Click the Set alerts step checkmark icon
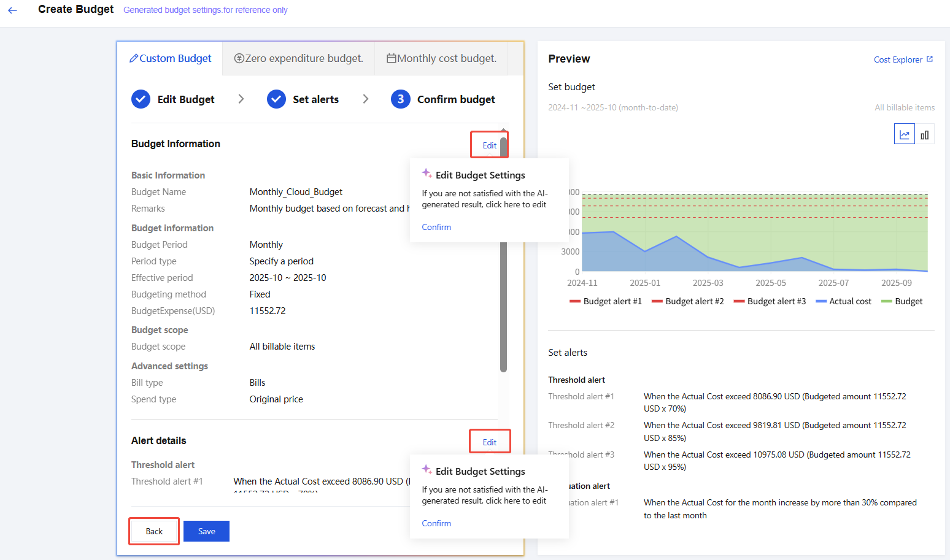The width and height of the screenshot is (950, 560). pos(276,99)
